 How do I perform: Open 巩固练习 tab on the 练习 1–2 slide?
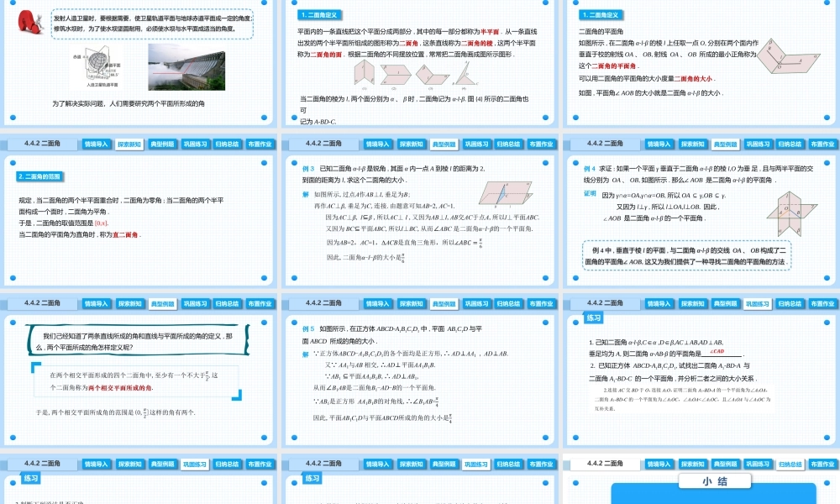pyautogui.click(x=758, y=304)
